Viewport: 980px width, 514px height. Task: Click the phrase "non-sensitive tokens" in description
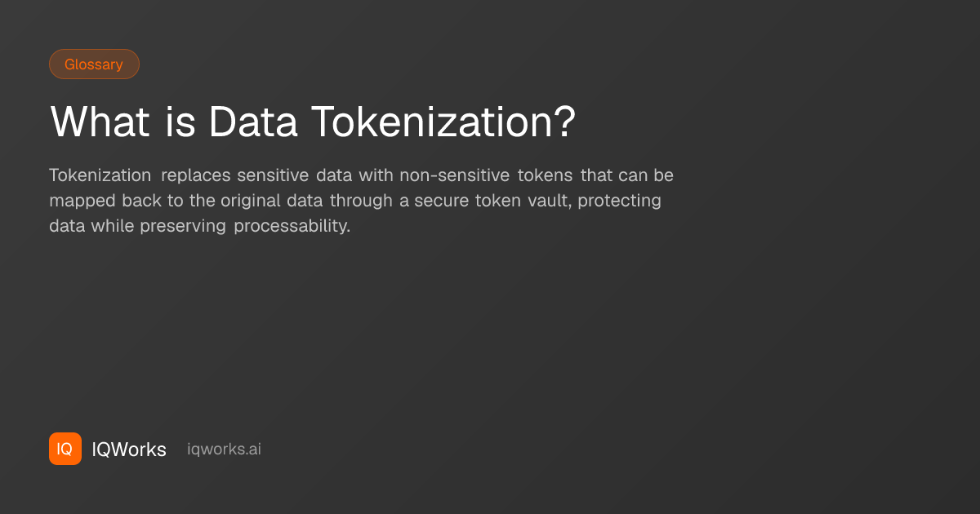click(x=486, y=175)
